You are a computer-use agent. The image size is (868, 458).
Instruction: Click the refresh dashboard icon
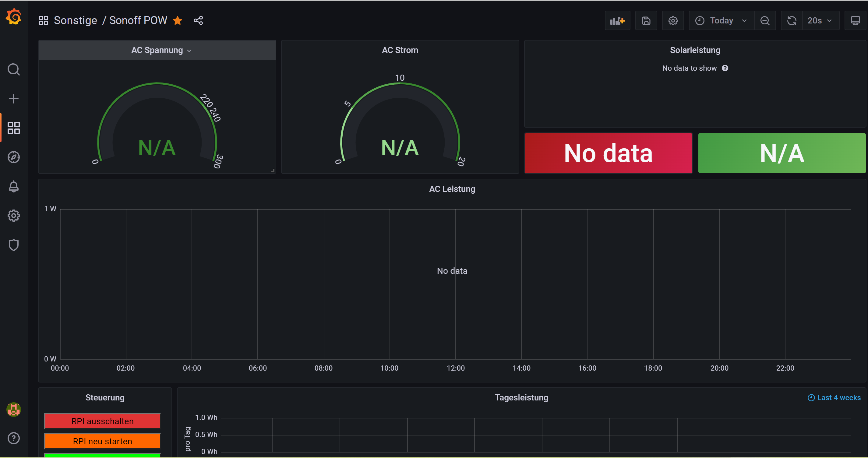(x=792, y=21)
